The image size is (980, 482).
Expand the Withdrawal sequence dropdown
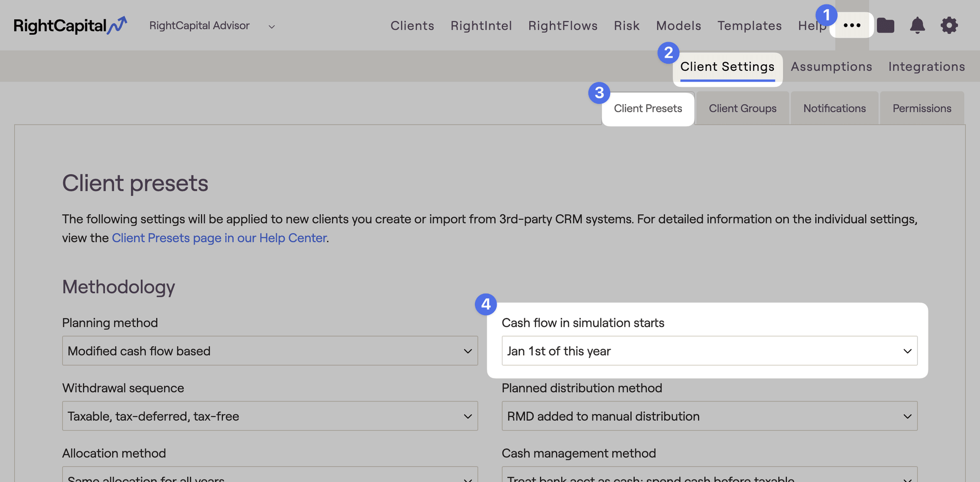pos(270,416)
